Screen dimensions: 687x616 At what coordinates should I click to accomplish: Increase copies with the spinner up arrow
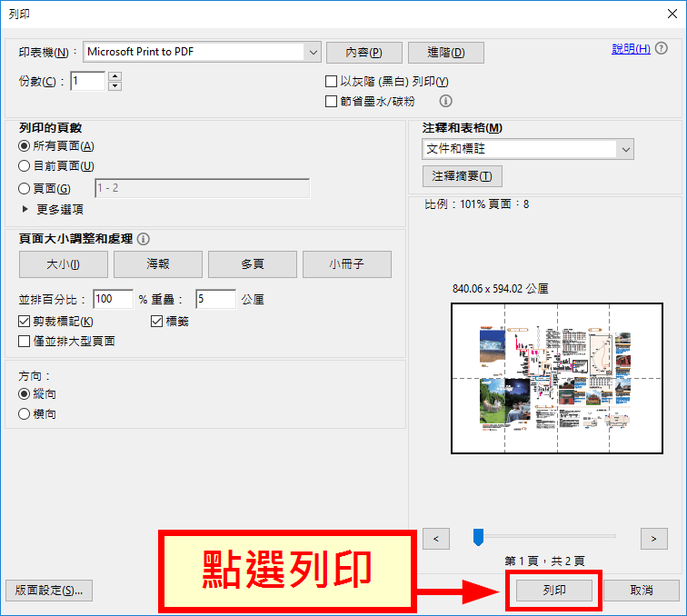coord(114,76)
